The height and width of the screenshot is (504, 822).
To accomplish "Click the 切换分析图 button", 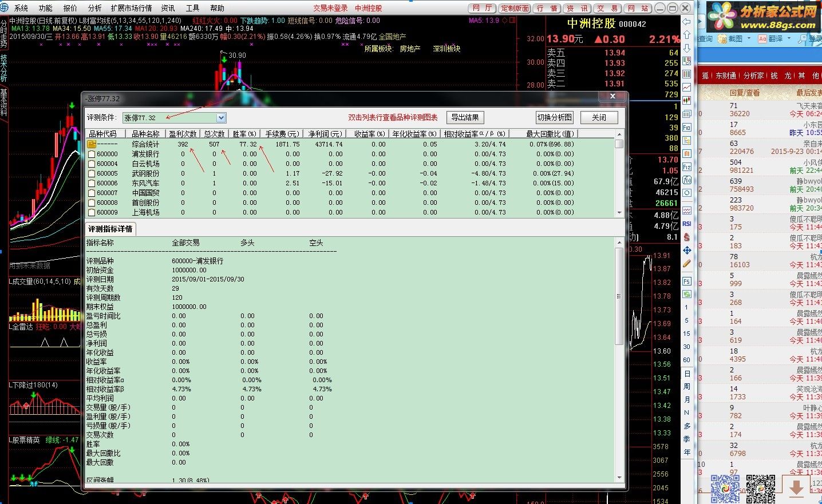I will point(554,117).
